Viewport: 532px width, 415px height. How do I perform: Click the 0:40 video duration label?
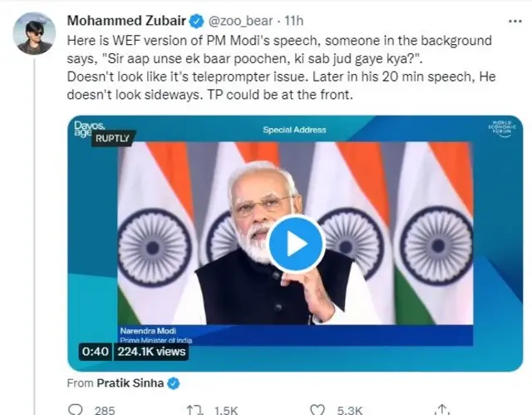(x=91, y=351)
